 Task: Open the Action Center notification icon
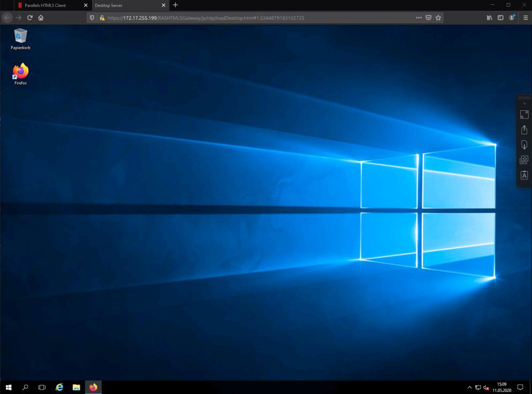520,387
